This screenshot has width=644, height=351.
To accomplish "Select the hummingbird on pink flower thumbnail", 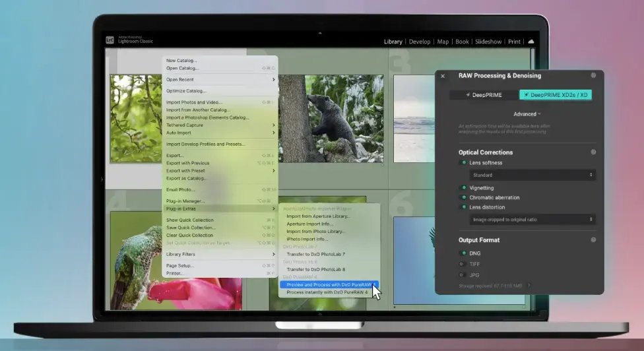I will point(176,261).
